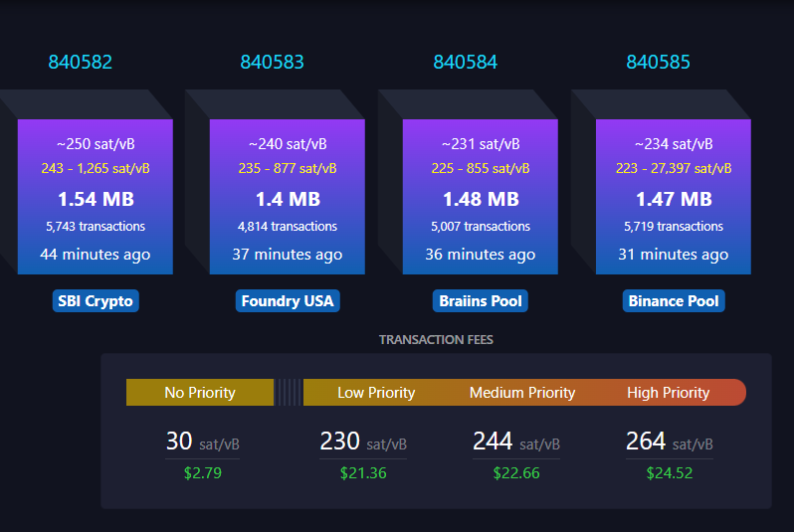This screenshot has height=532, width=794.
Task: Click the $24.52 fee price
Action: pyautogui.click(x=670, y=472)
